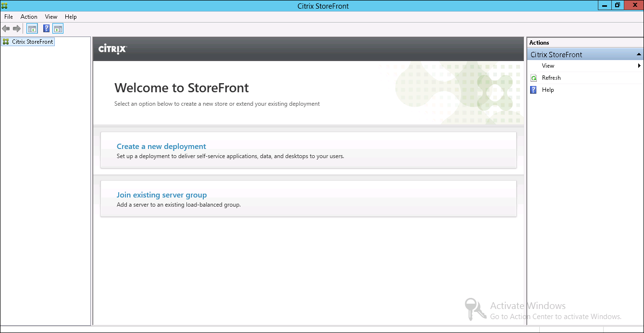Screen dimensions: 644x333
Task: Click the Citrix StoreFront icon in the tree
Action: pos(5,41)
